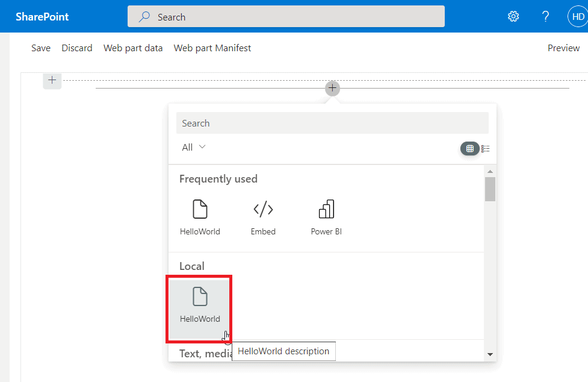Screen dimensions: 588x382
Task: Open the settings gear in SharePoint header
Action: click(x=513, y=16)
